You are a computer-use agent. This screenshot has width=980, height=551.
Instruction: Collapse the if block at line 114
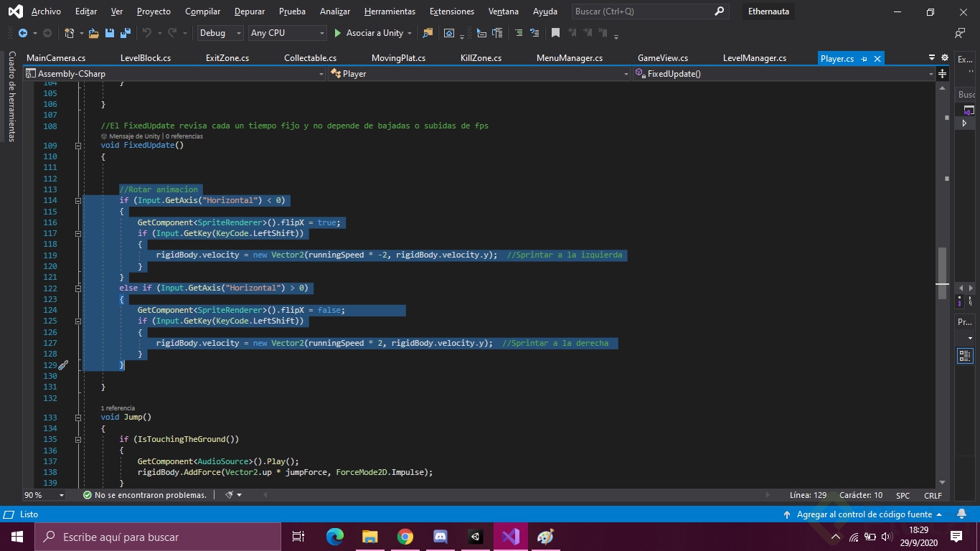pyautogui.click(x=78, y=201)
